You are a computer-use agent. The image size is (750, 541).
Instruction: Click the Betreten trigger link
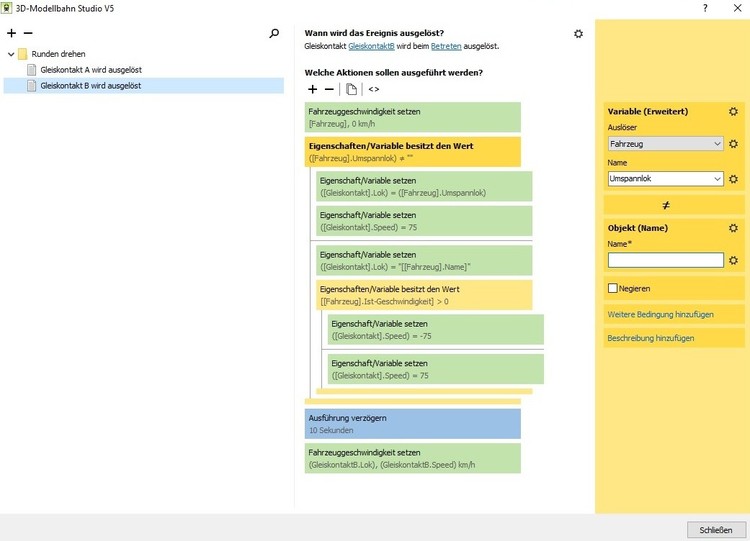445,46
